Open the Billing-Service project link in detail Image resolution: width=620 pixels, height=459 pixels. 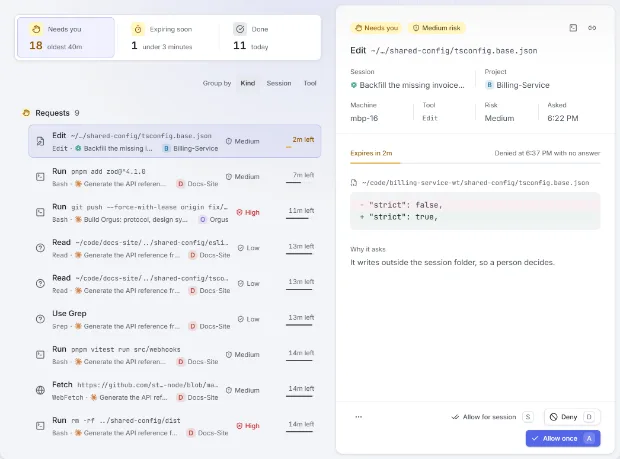[517, 85]
